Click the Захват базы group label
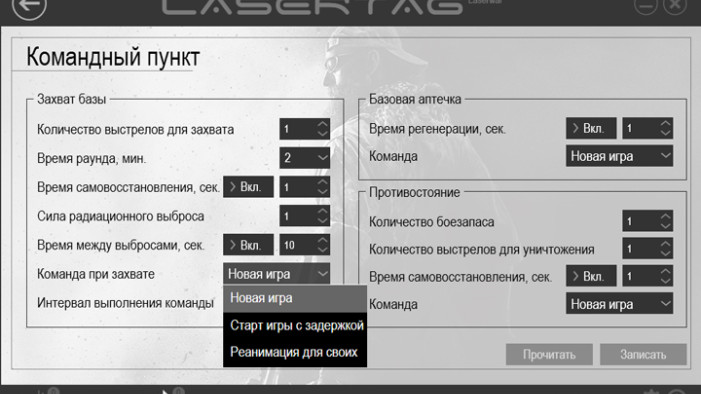The width and height of the screenshot is (701, 394). (72, 98)
